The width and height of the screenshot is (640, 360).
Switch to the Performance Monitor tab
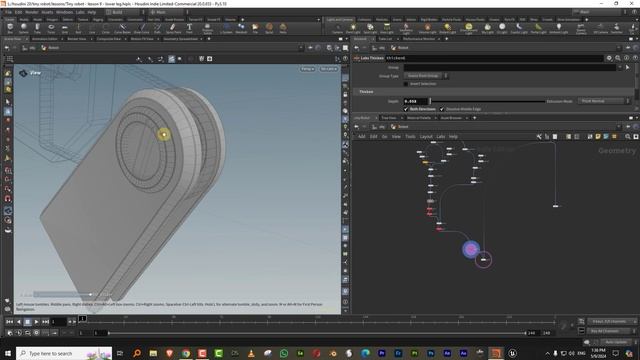pos(419,39)
